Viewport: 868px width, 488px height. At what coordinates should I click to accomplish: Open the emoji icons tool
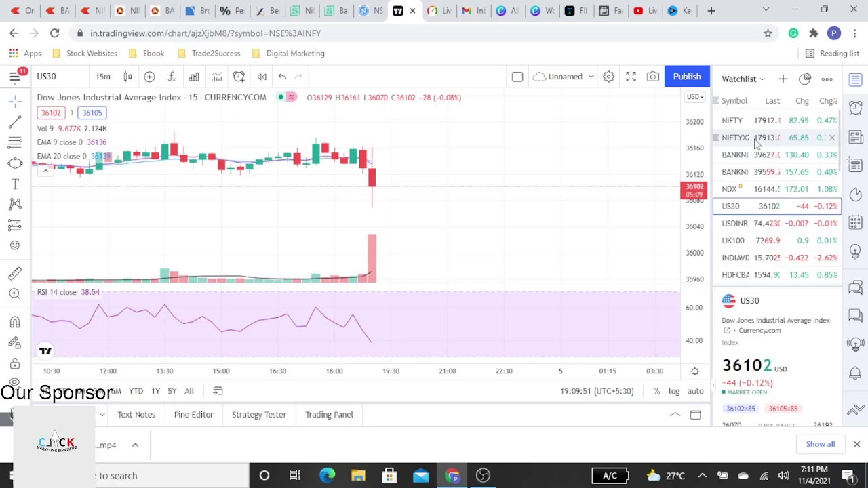15,245
